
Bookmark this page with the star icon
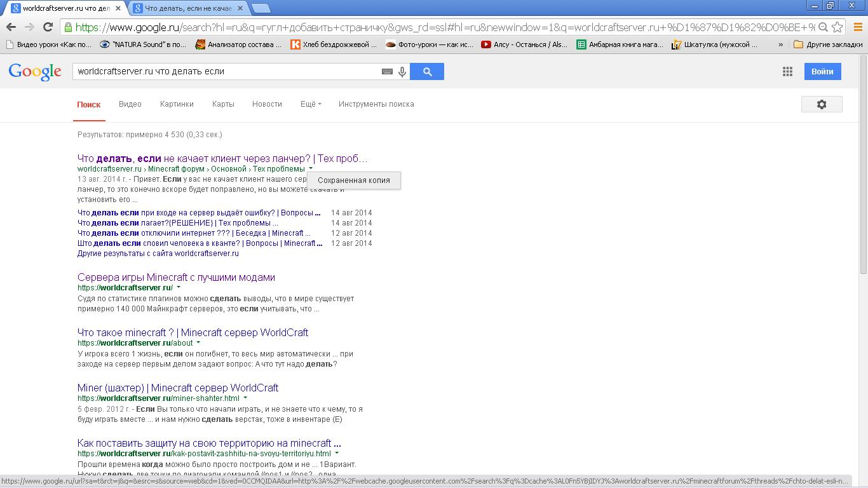[x=837, y=27]
